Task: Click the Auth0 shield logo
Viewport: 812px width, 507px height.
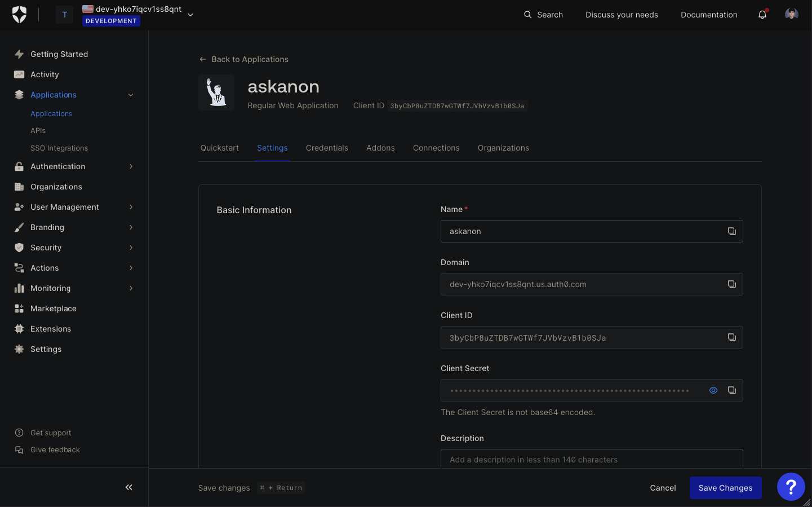Action: (19, 15)
